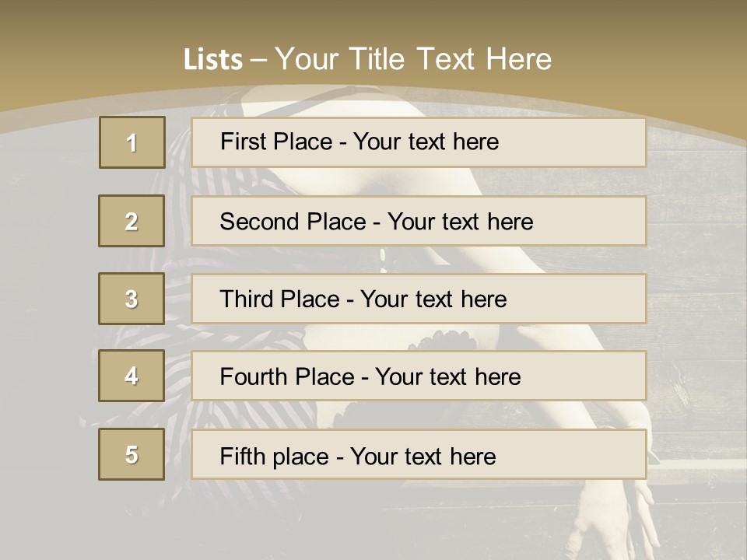Select the number 5 box
Screen dimensions: 747x560
pos(132,454)
